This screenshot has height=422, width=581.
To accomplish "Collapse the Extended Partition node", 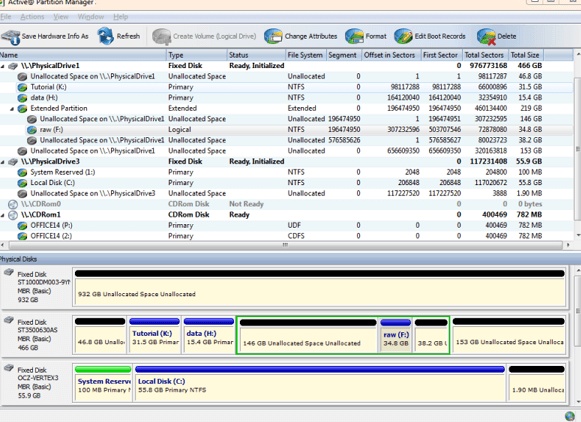I will [12, 109].
